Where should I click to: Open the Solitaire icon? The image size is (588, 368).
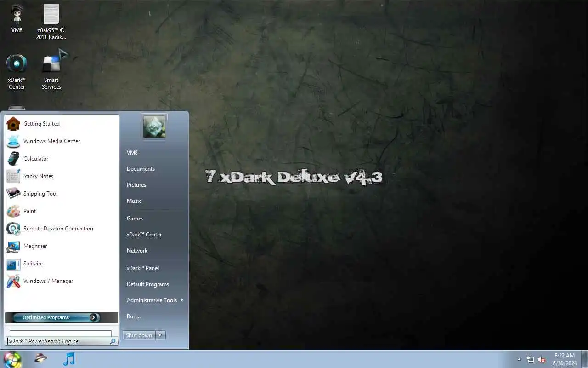point(13,264)
